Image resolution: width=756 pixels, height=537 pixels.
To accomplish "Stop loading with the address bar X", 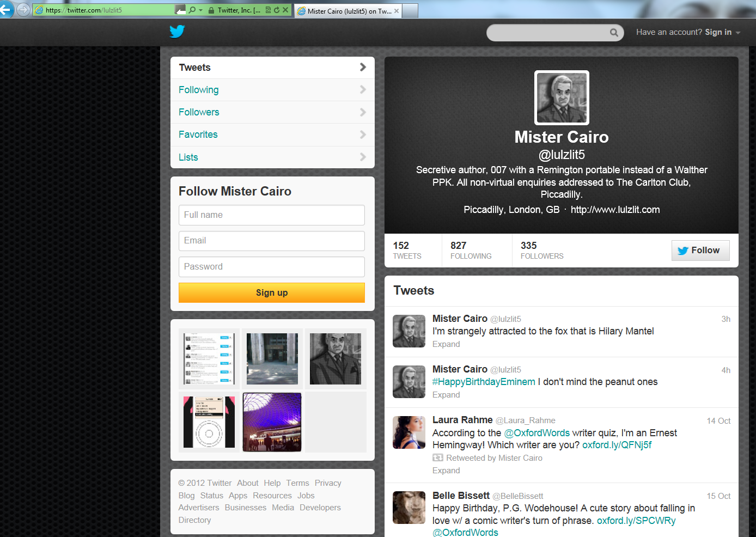I will (285, 10).
